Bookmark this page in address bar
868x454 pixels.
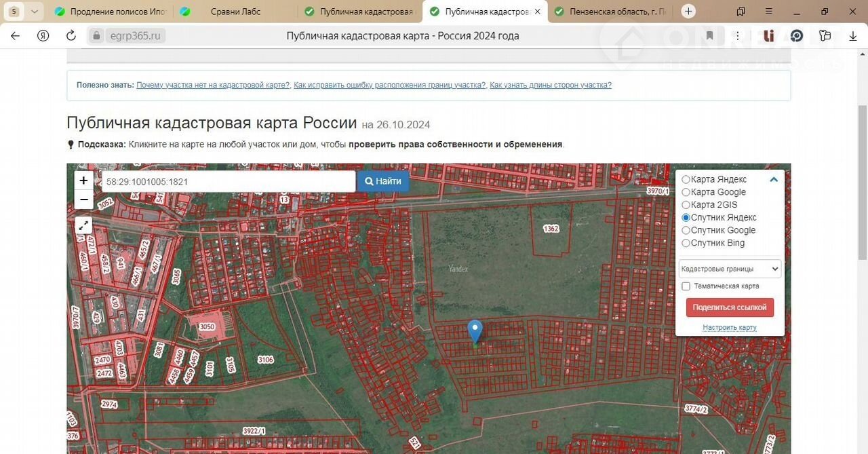709,36
